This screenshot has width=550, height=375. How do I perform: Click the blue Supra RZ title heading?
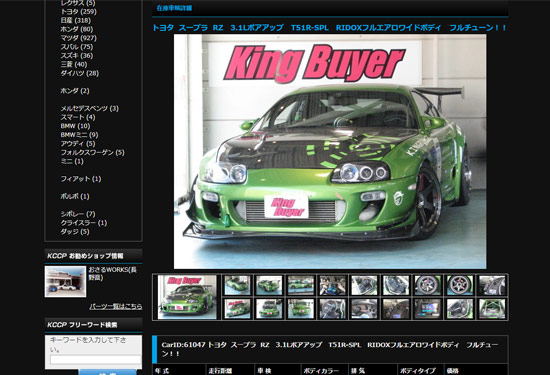coord(329,28)
